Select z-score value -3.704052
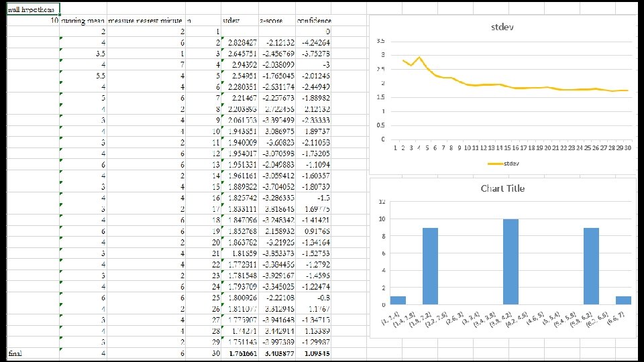The width and height of the screenshot is (644, 362). tap(277, 186)
